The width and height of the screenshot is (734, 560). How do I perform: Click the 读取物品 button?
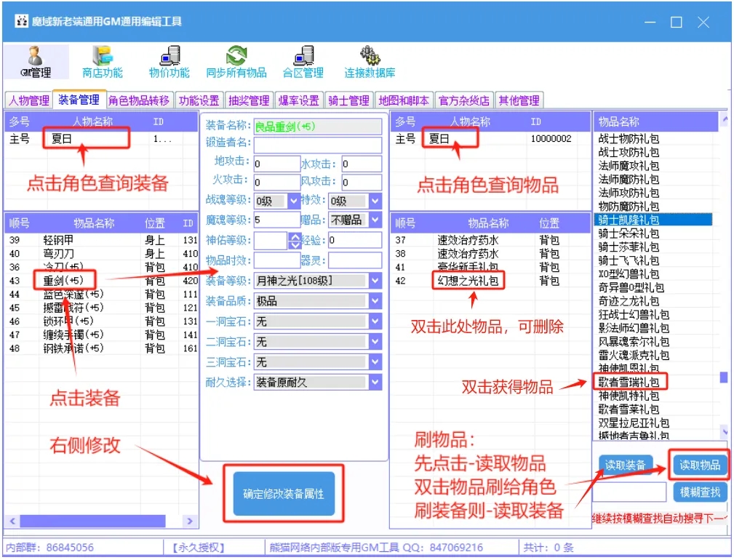coord(700,465)
